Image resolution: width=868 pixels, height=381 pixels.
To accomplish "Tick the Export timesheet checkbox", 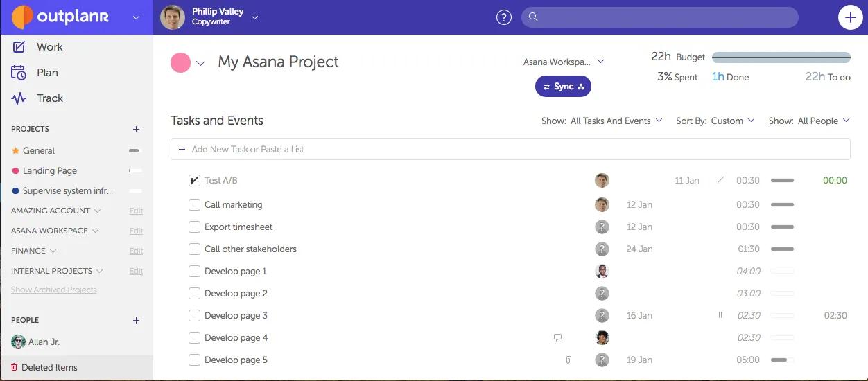I will [x=194, y=227].
